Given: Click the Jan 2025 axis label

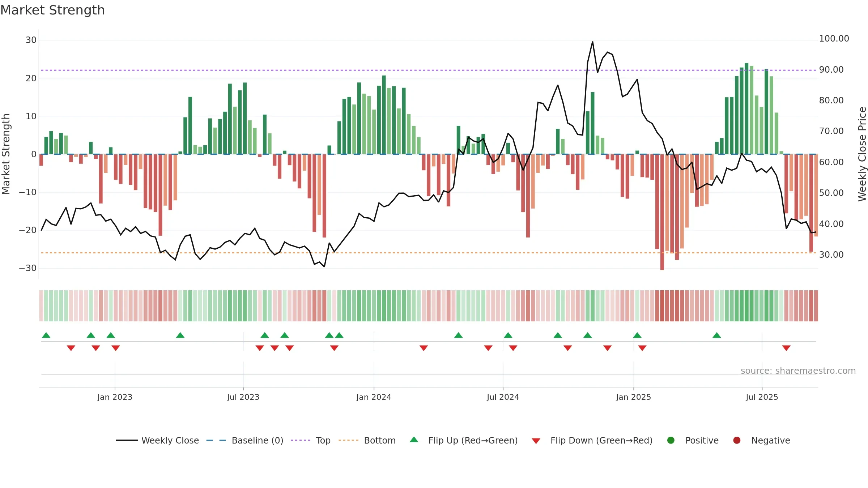Looking at the screenshot, I should pos(633,397).
